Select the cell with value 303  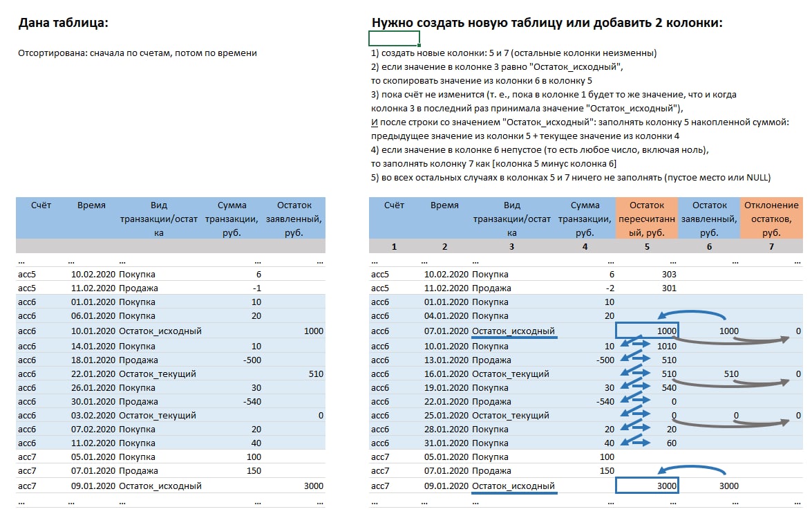point(647,274)
